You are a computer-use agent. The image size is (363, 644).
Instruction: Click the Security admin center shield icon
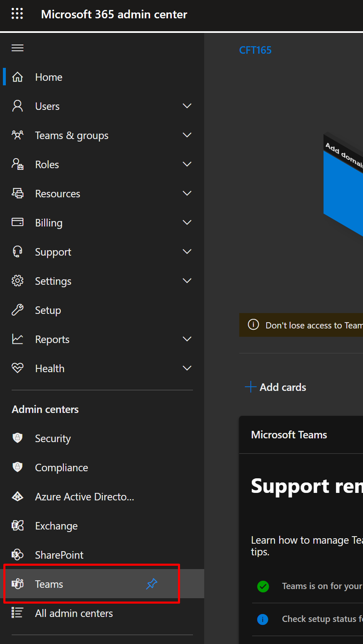[x=18, y=438]
